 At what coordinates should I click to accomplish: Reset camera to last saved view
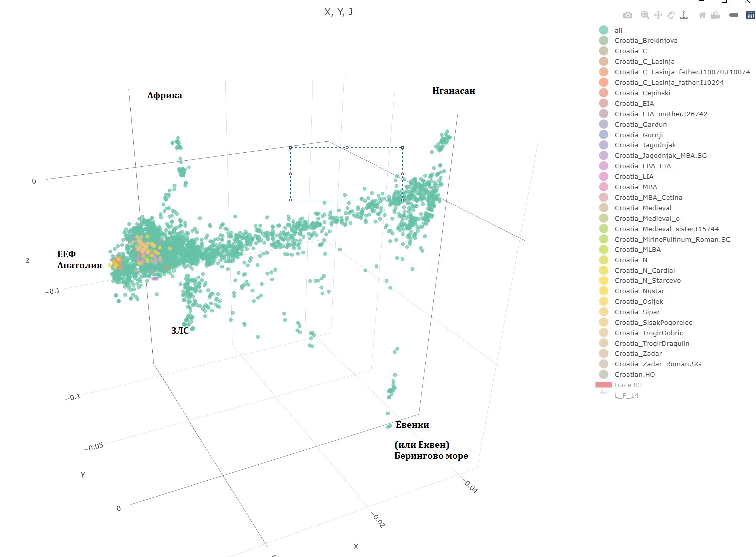click(x=715, y=15)
